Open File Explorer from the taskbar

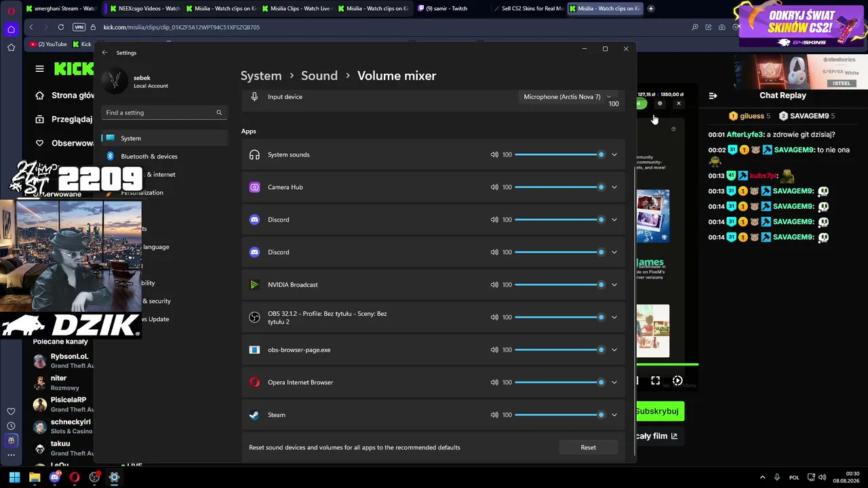point(35,477)
